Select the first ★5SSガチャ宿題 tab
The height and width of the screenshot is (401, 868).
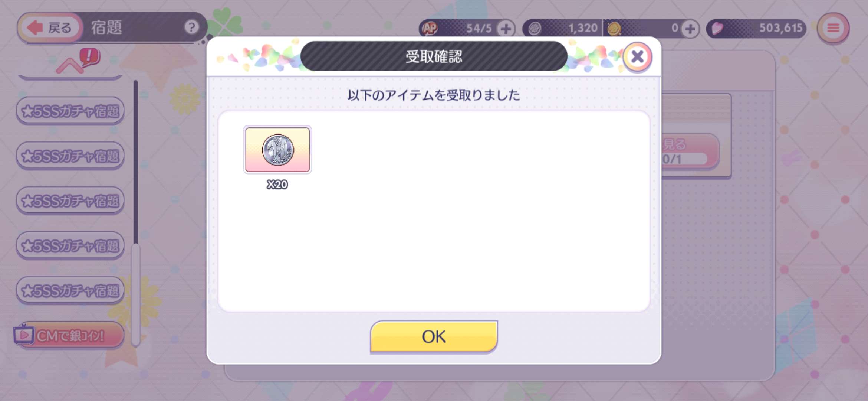(70, 111)
